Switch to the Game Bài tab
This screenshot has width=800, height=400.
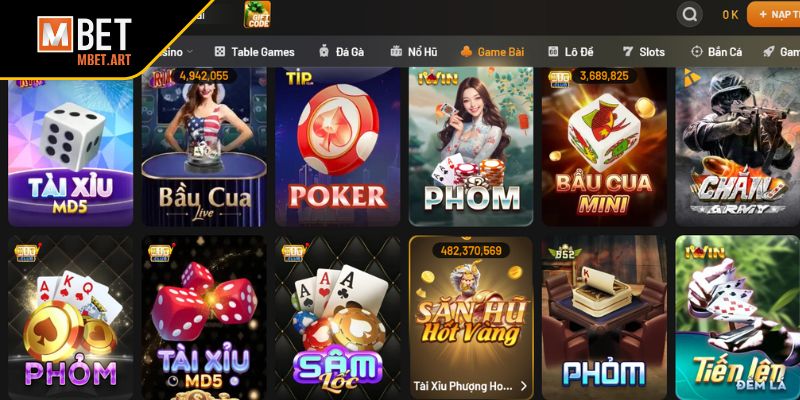pyautogui.click(x=492, y=52)
